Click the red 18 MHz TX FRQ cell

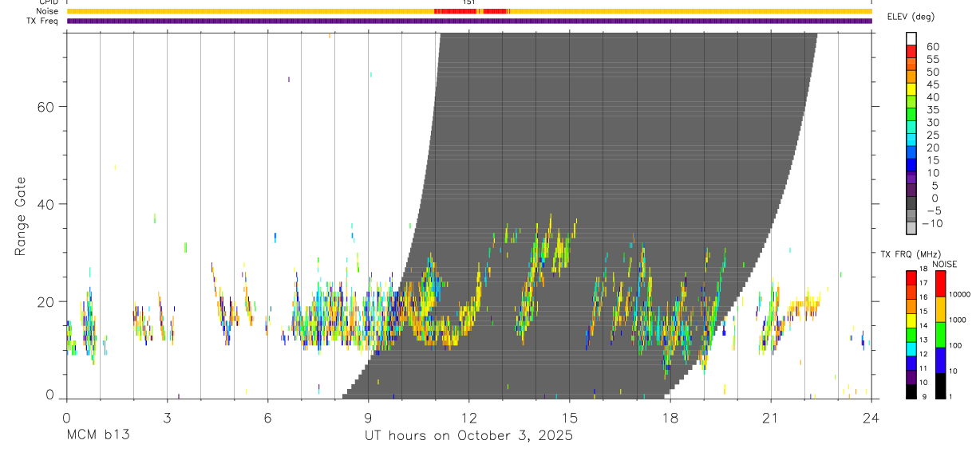click(x=911, y=278)
